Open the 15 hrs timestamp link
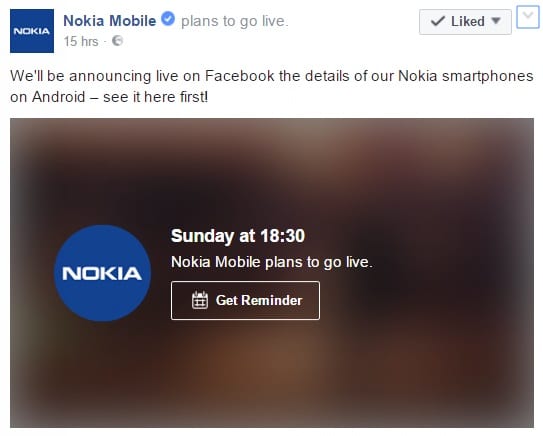Viewport: 543px width, 436px height. (x=81, y=41)
